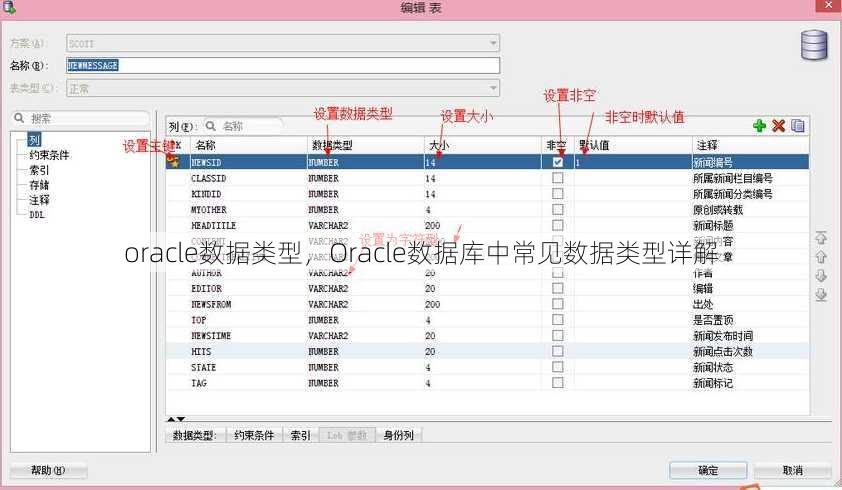Select the KINDID column row
Screen dimensions: 842x490
[488, 193]
